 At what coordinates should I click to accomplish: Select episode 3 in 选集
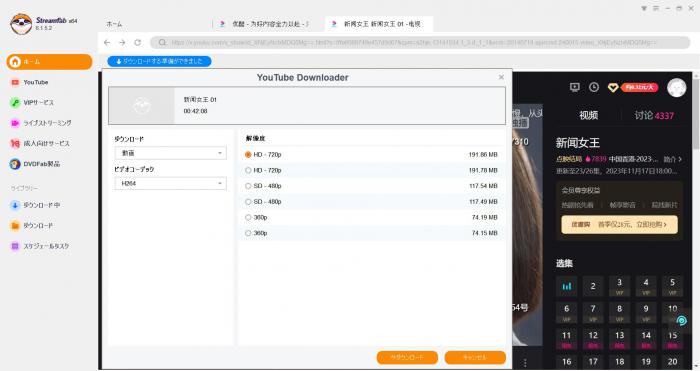619,286
